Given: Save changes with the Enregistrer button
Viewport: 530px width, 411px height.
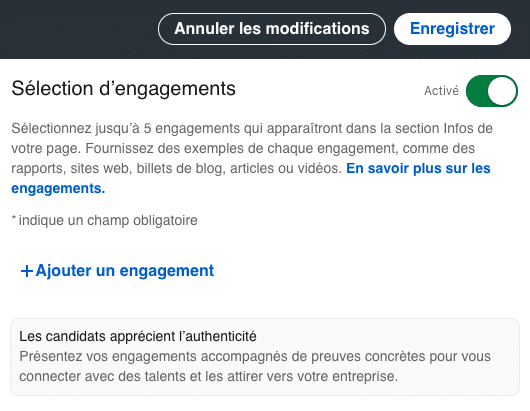Looking at the screenshot, I should (452, 29).
